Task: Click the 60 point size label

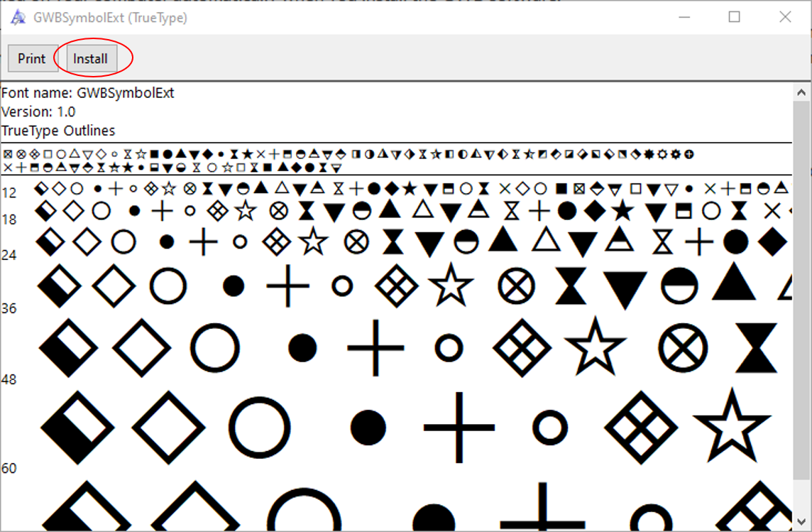Action: coord(9,468)
